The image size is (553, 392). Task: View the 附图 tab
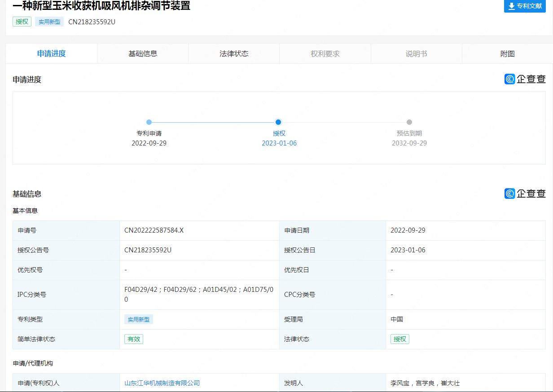click(507, 53)
